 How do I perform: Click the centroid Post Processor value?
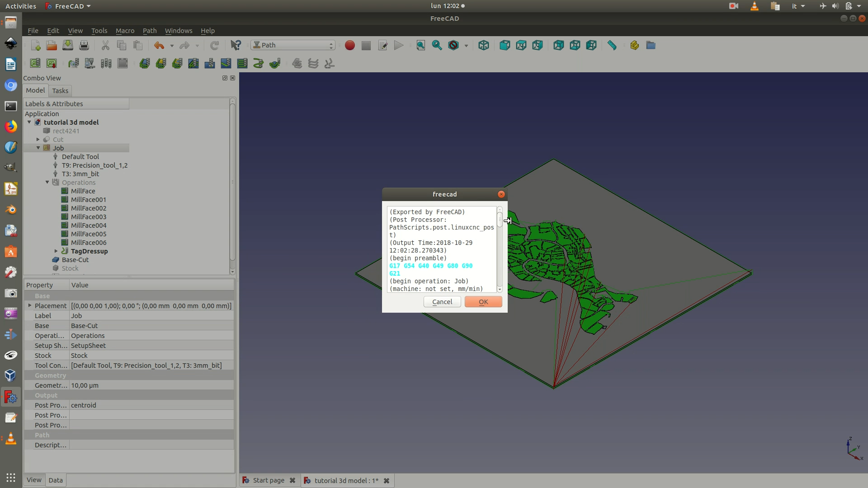(151, 405)
